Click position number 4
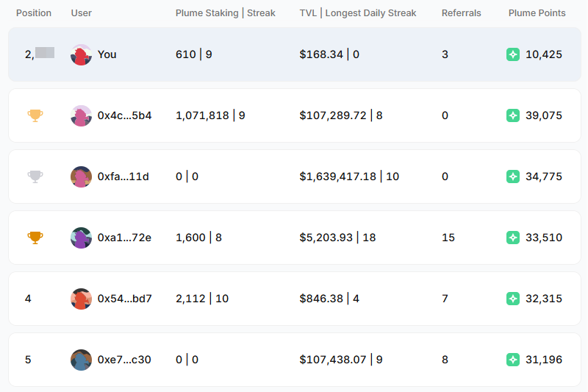 coord(28,299)
